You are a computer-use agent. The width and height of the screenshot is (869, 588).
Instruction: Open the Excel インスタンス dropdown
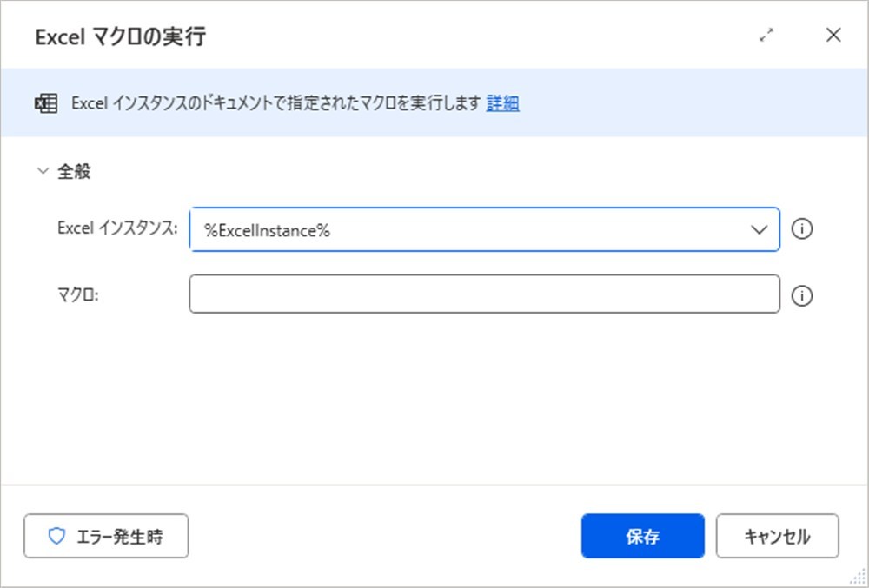tap(759, 229)
